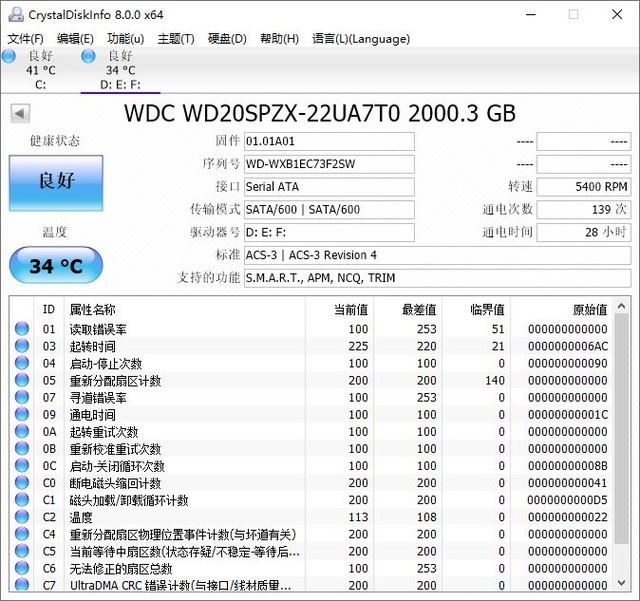Click status orb for 07 寻道错误率
This screenshot has height=601, width=640.
pos(22,397)
